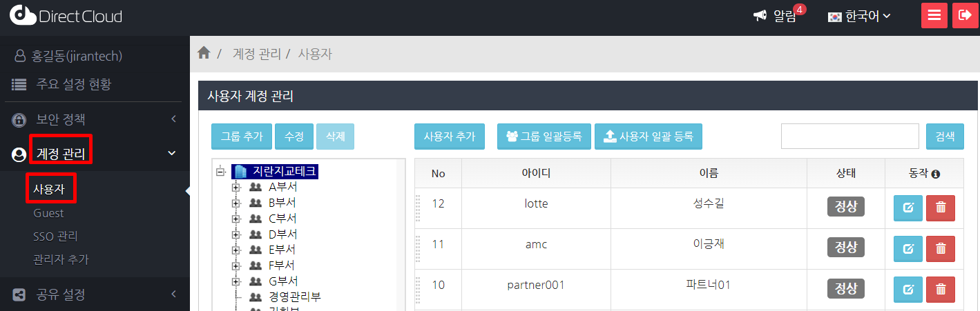Image resolution: width=980 pixels, height=311 pixels.
Task: Collapse the 지란지교테크 tree root
Action: tap(220, 172)
